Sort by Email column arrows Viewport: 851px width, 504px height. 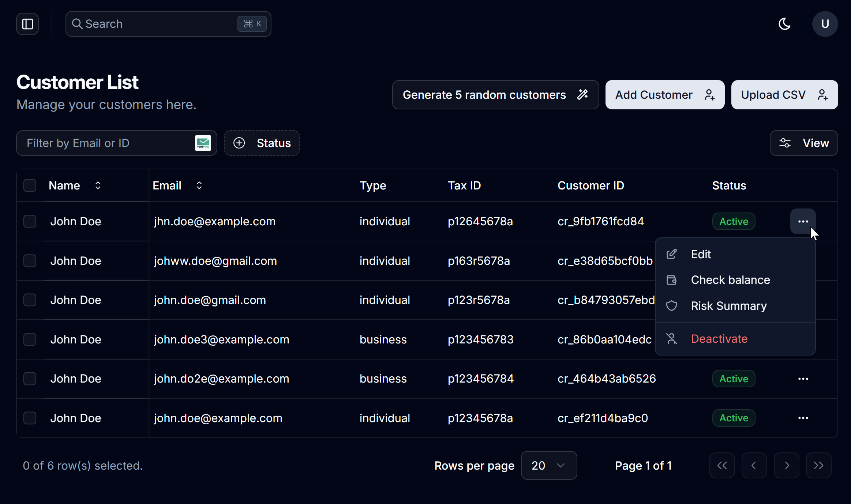coord(199,185)
